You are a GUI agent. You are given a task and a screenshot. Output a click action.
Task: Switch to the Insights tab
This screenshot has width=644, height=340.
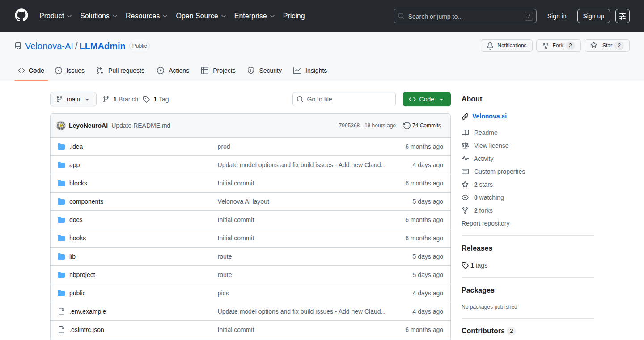point(310,71)
